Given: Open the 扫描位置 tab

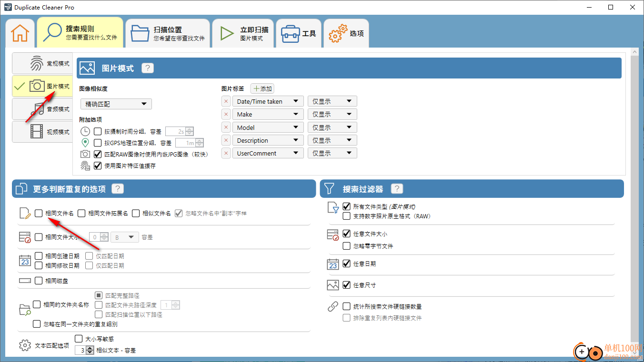Looking at the screenshot, I should coord(167,33).
